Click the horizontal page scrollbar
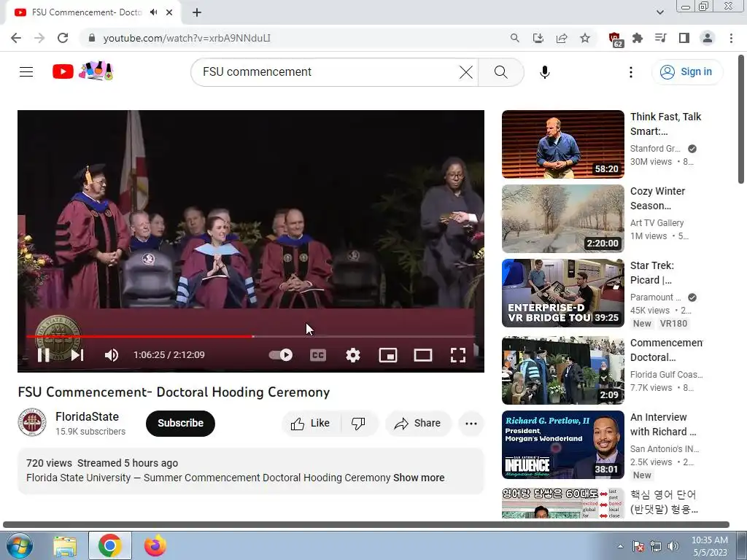The image size is (747, 560). [x=366, y=525]
